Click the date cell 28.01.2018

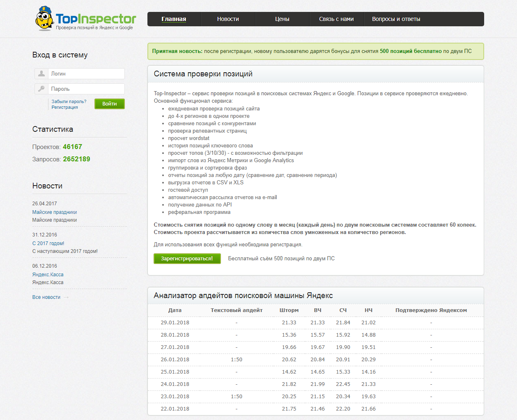pos(175,335)
